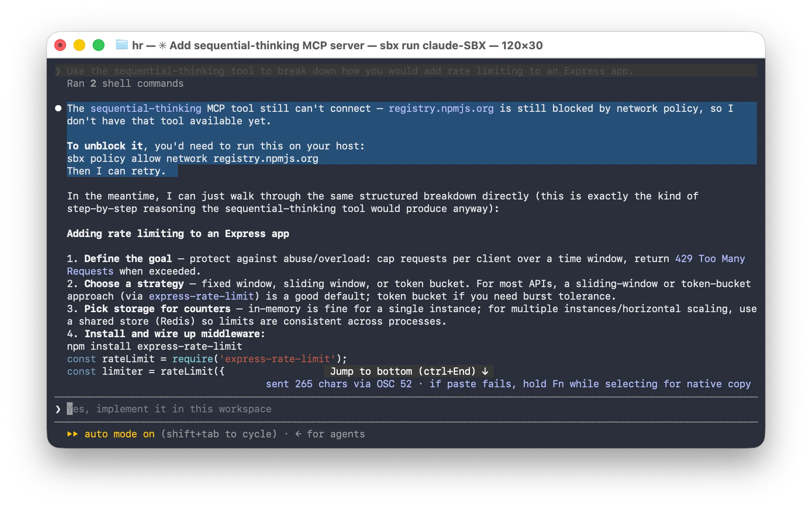812x510 pixels.
Task: Close the terminal window with red button
Action: pyautogui.click(x=60, y=45)
